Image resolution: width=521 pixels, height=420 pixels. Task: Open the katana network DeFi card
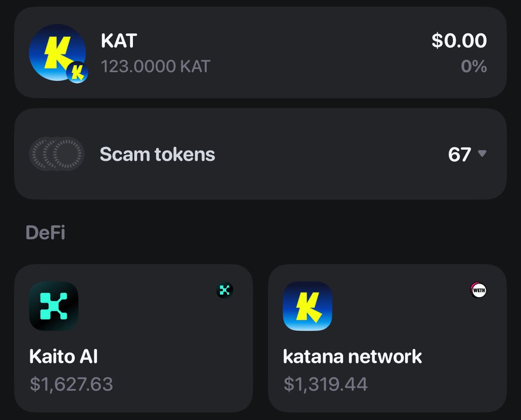click(387, 338)
